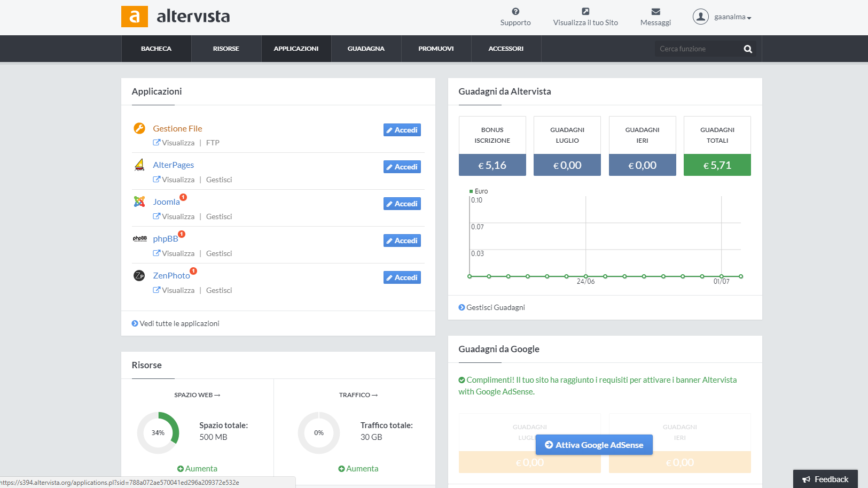Click the phpBB notification badge

coord(182,234)
